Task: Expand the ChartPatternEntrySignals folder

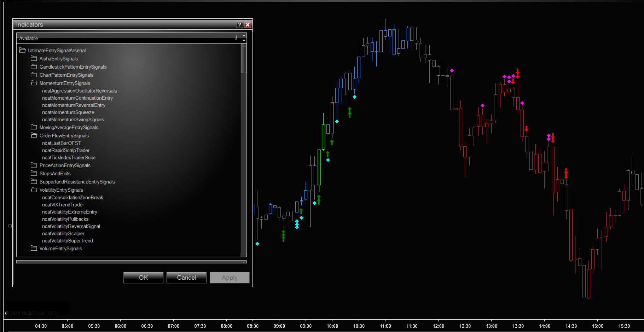Action: pos(34,75)
